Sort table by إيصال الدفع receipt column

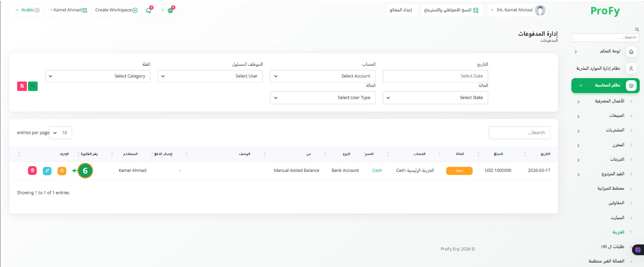(163, 154)
